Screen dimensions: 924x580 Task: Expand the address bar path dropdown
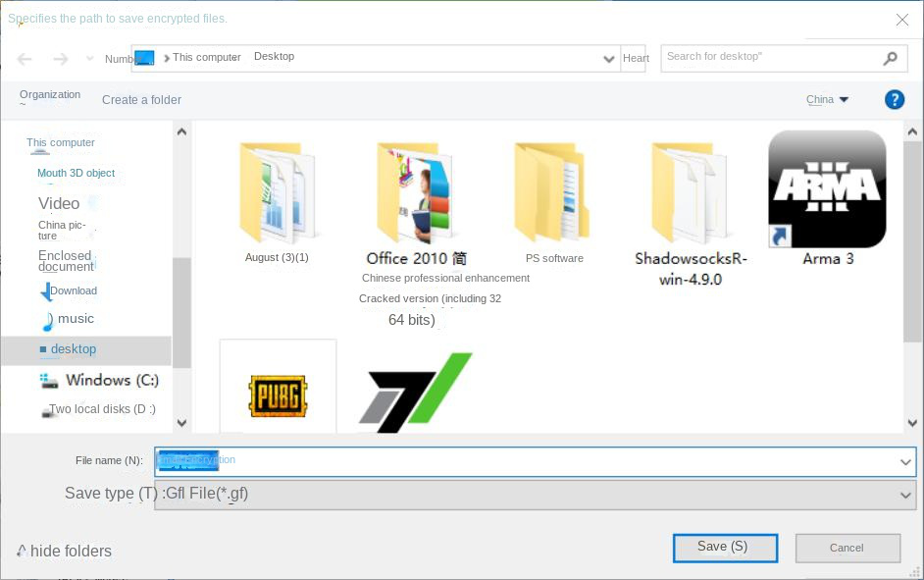click(609, 59)
